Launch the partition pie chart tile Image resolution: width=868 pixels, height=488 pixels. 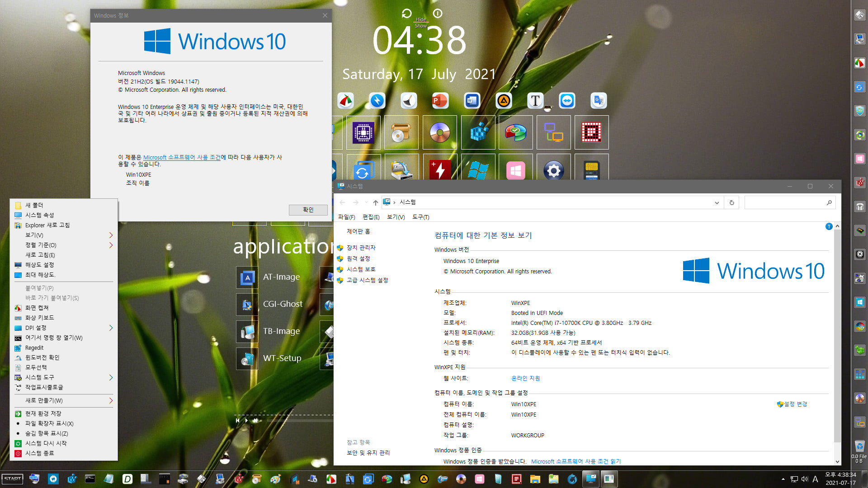point(516,132)
